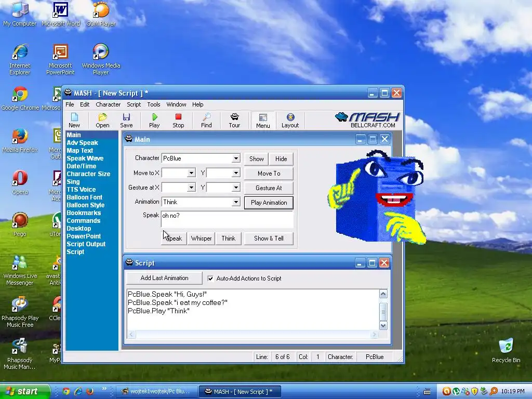Open the Find magnifier tool
Viewport: 532px width, 399px height.
click(206, 121)
